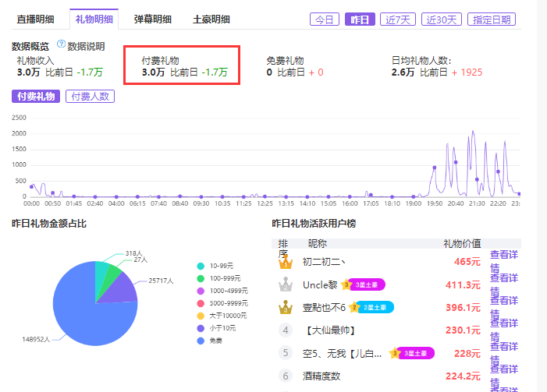Click the gold crown rank 1 icon
Image resolution: width=547 pixels, height=392 pixels.
tap(286, 262)
